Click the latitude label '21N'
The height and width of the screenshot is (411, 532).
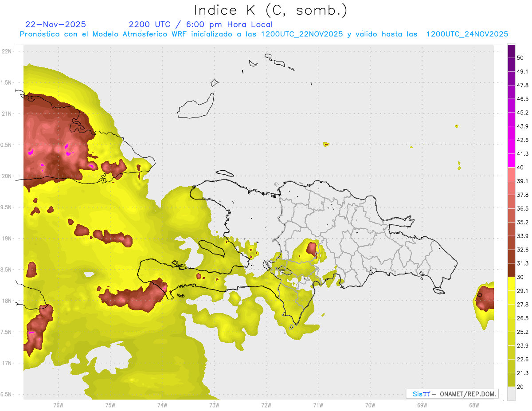point(7,114)
